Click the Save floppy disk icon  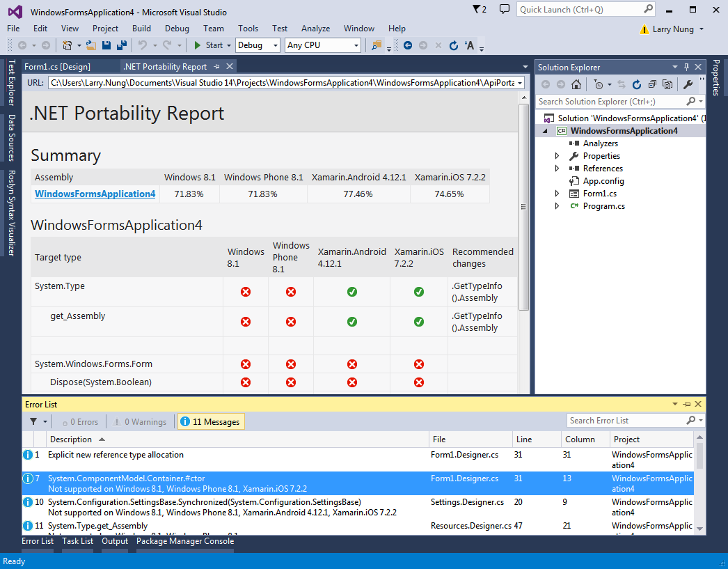106,45
